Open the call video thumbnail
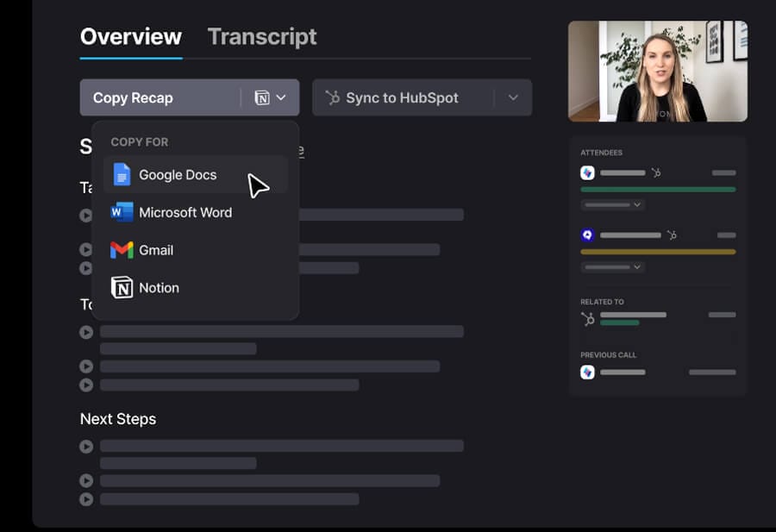 pyautogui.click(x=658, y=72)
